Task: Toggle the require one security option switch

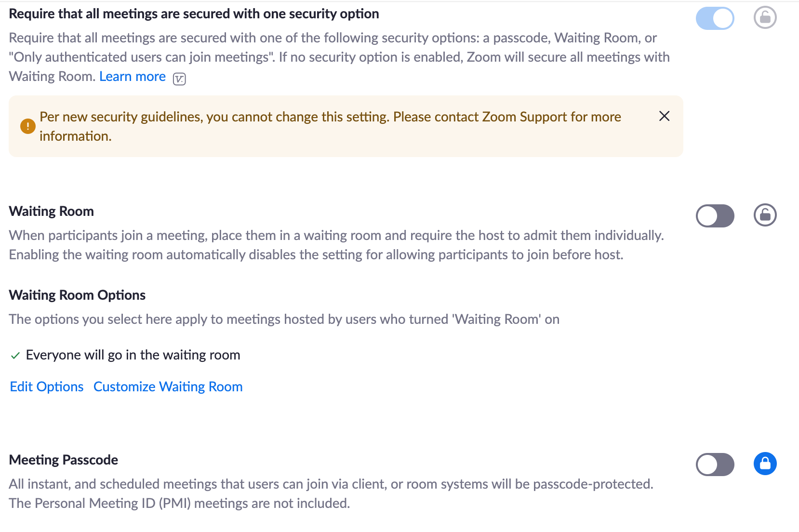Action: point(715,18)
